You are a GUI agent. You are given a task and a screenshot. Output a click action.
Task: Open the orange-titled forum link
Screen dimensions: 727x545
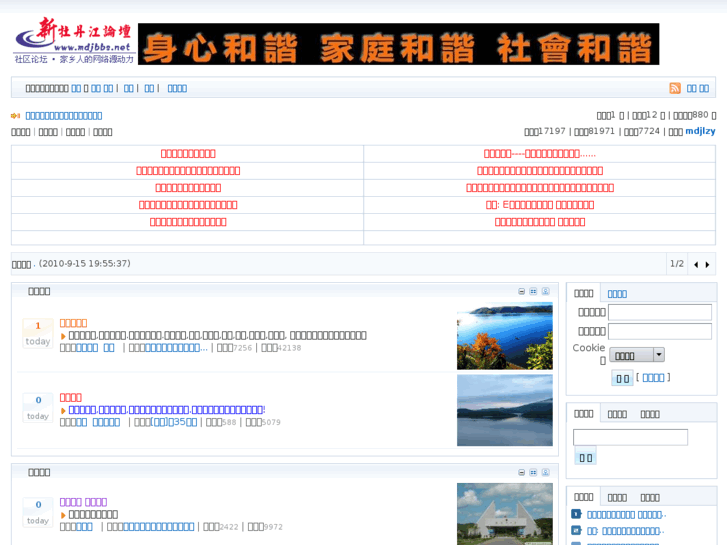[x=73, y=323]
